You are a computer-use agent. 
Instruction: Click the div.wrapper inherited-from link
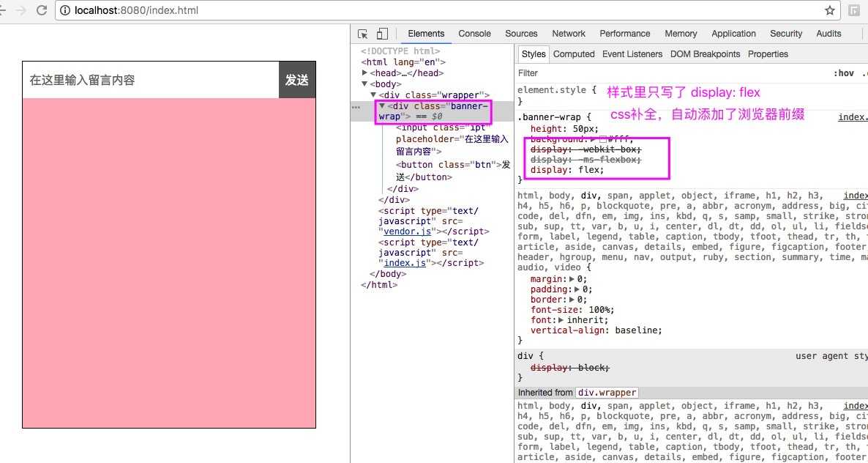coord(607,392)
